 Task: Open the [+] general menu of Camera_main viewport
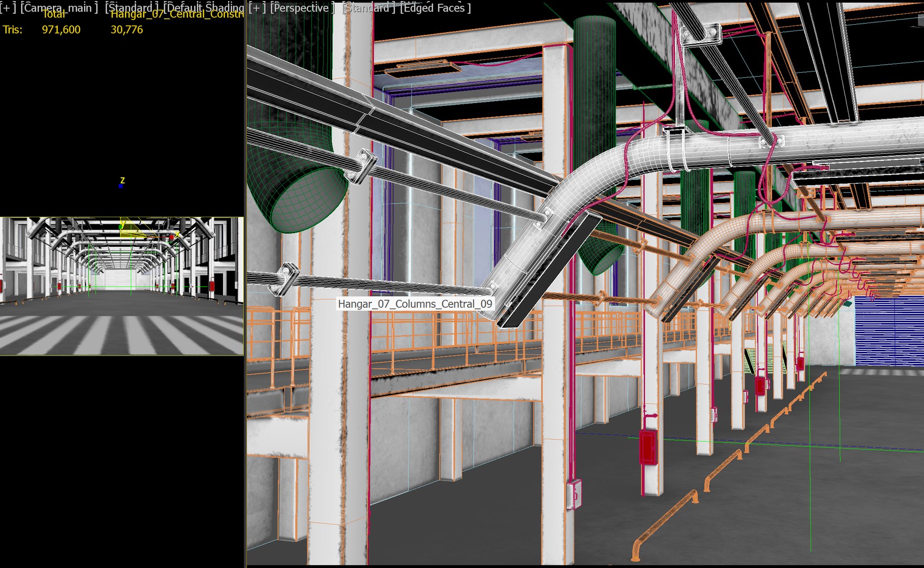[x=8, y=8]
